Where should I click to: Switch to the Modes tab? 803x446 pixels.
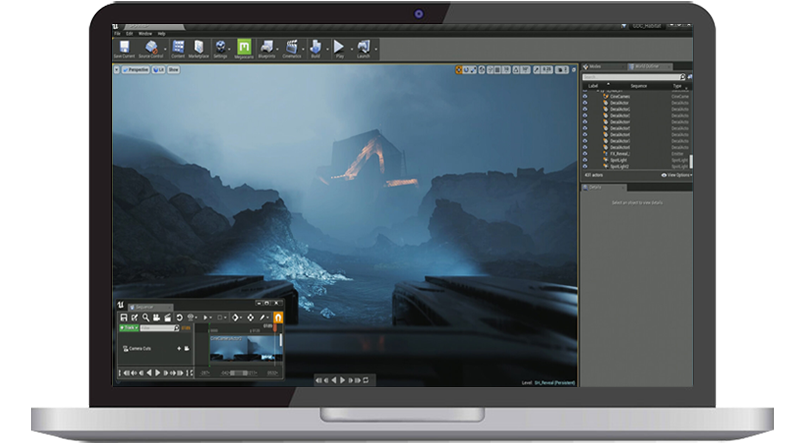pyautogui.click(x=593, y=66)
